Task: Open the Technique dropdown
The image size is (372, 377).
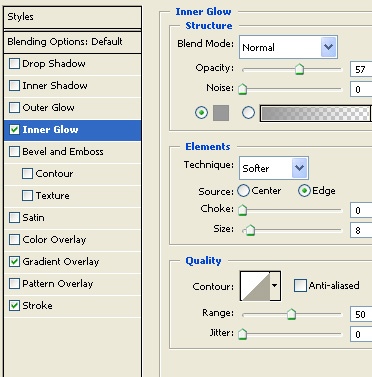Action: 274,168
